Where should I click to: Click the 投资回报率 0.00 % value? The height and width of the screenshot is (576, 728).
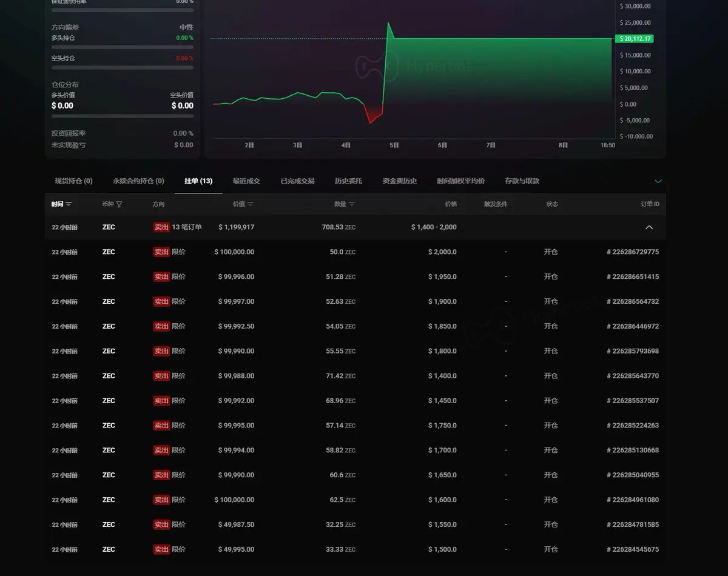click(x=183, y=133)
